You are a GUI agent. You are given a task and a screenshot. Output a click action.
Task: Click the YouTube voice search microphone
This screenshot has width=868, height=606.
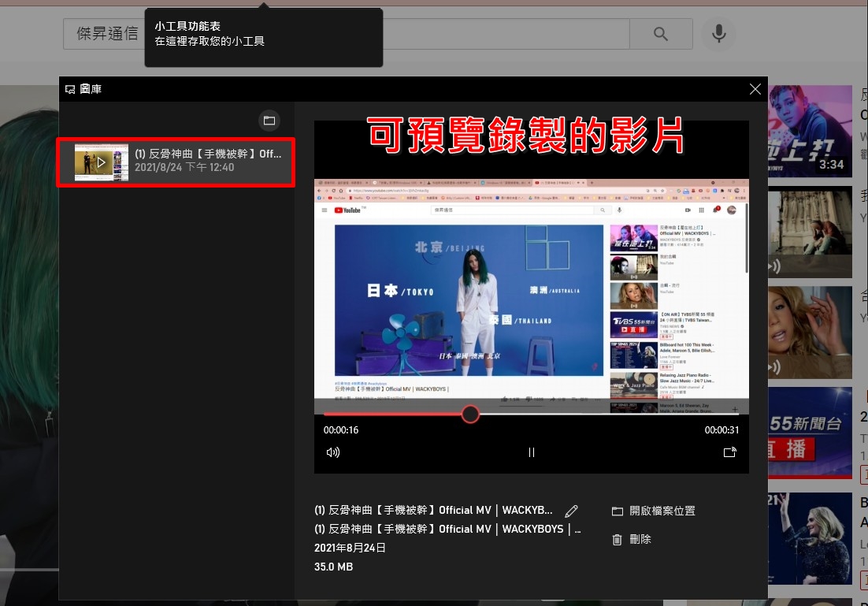[x=718, y=34]
